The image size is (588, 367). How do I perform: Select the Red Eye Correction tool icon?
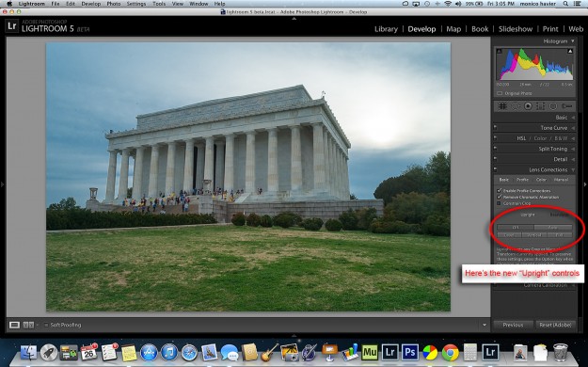[x=528, y=106]
